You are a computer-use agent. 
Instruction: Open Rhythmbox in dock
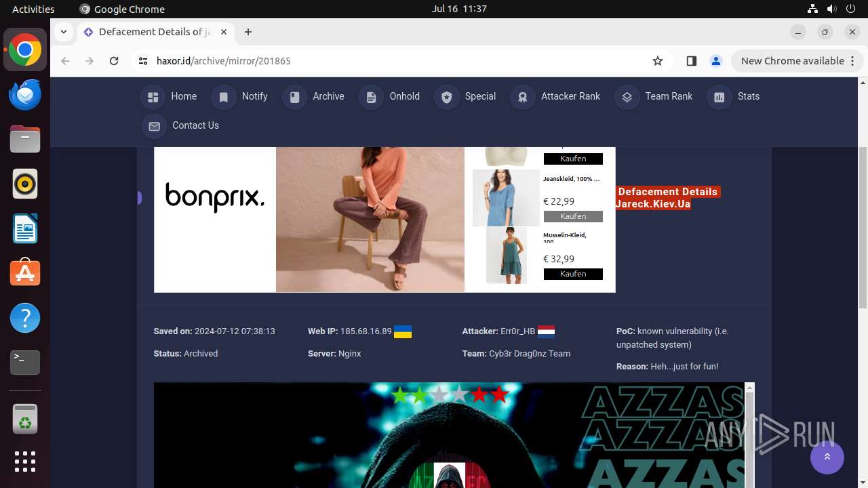(25, 184)
